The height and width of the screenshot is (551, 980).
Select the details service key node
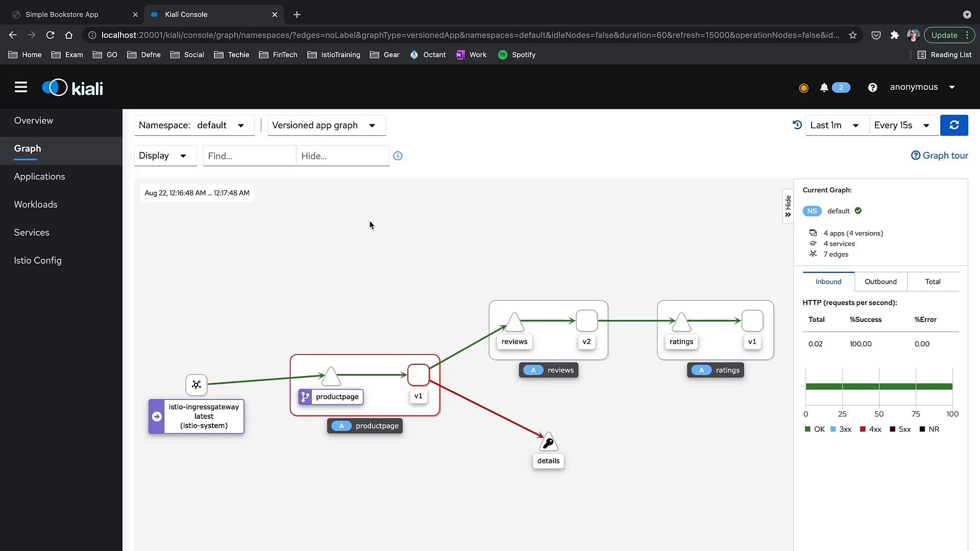click(x=548, y=443)
